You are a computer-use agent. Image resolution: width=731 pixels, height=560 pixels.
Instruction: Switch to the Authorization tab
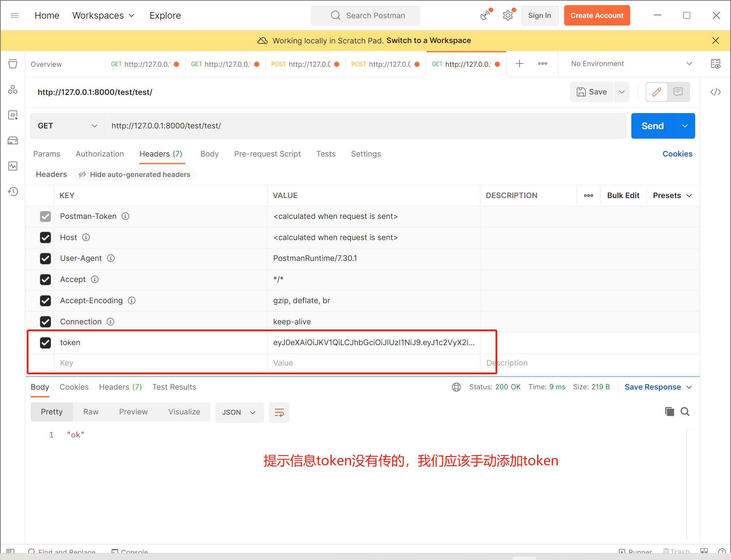pyautogui.click(x=100, y=154)
